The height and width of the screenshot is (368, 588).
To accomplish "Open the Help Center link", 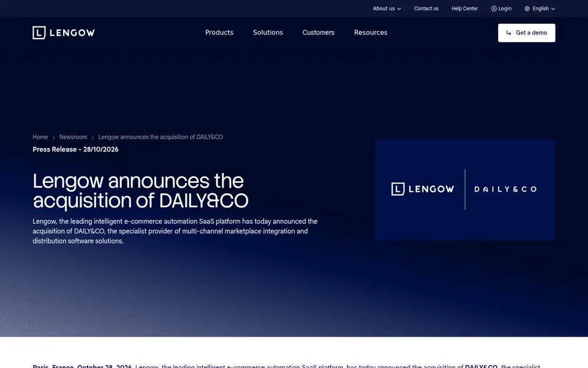I will 464,9.
